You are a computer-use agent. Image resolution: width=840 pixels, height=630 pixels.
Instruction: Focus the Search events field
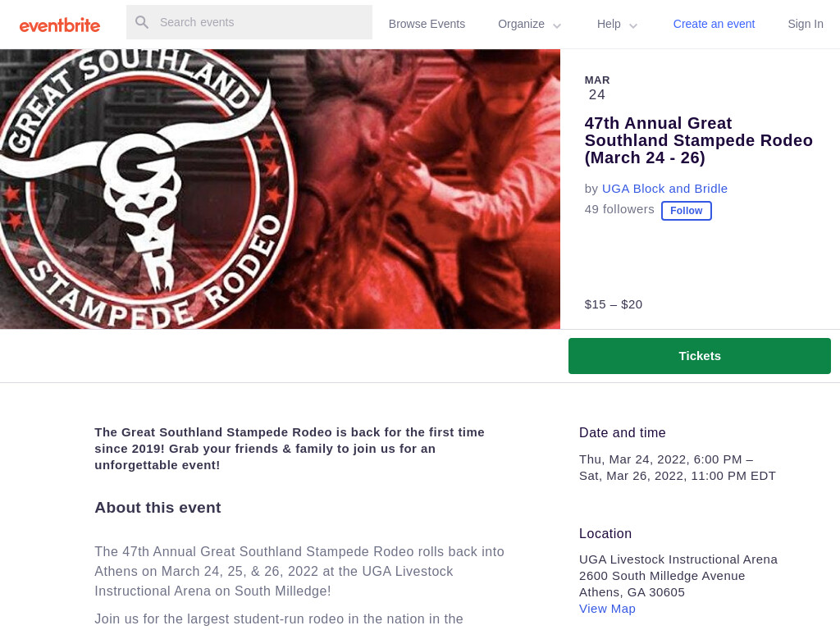tap(249, 22)
